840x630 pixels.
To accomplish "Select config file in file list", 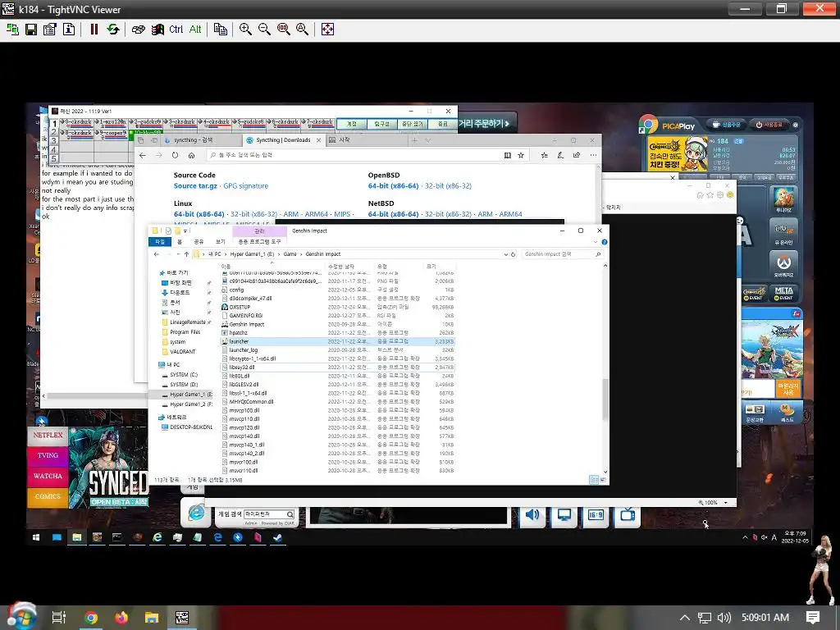I will (x=338, y=290).
